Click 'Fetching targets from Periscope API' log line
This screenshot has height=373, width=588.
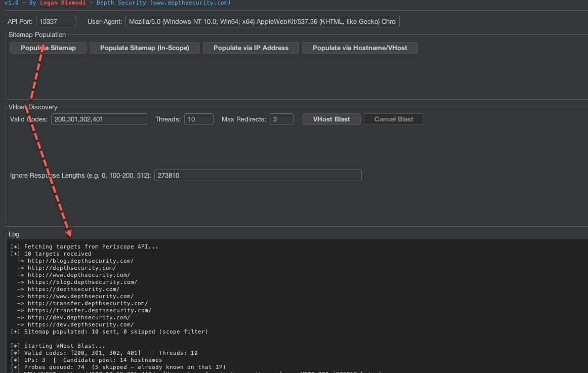(85, 246)
